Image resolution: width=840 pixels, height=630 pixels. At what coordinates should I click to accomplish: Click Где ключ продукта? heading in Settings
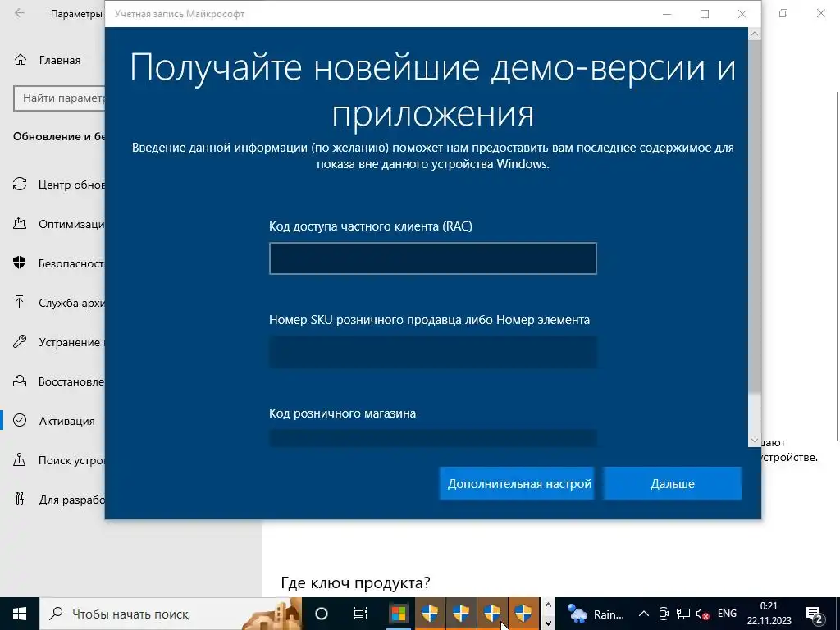(355, 582)
